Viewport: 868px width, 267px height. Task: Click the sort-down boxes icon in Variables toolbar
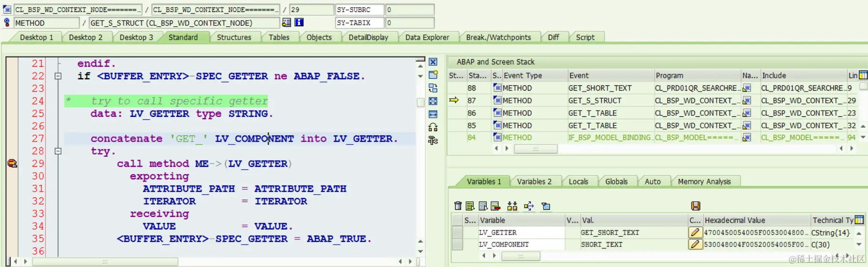(512, 206)
